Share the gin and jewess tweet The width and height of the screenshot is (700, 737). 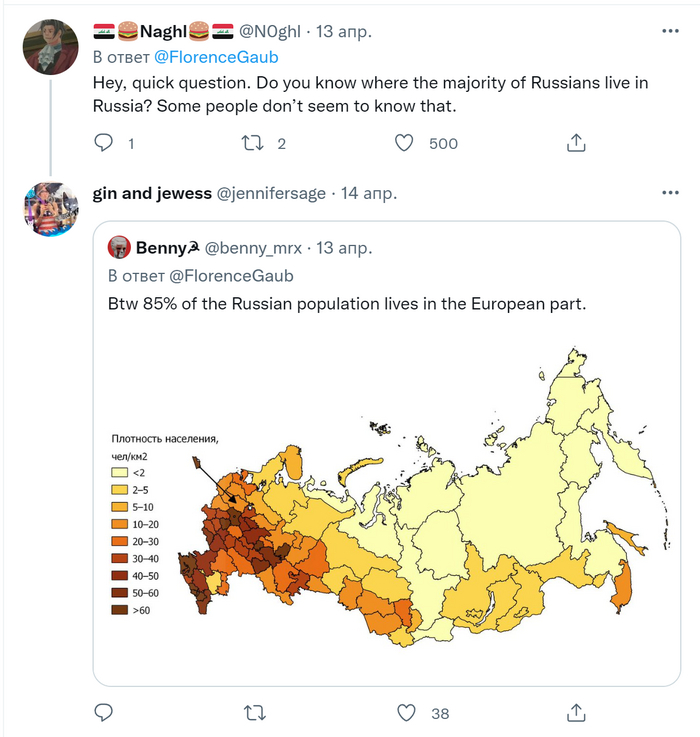click(x=576, y=713)
